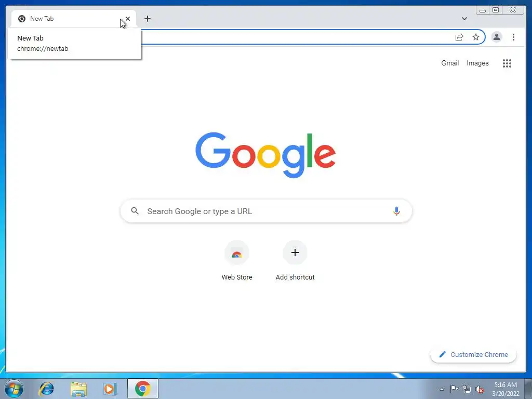
Task: Click the Add shortcut button
Action: 295,261
